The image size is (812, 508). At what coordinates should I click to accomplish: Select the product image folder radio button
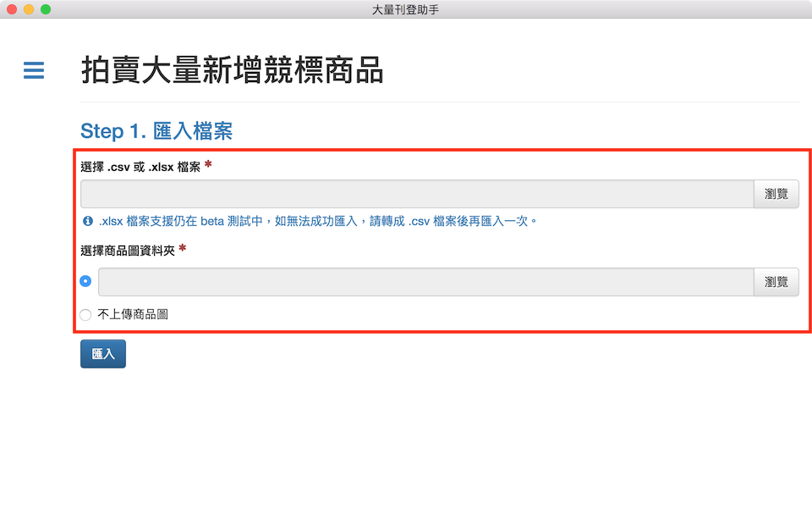point(85,281)
